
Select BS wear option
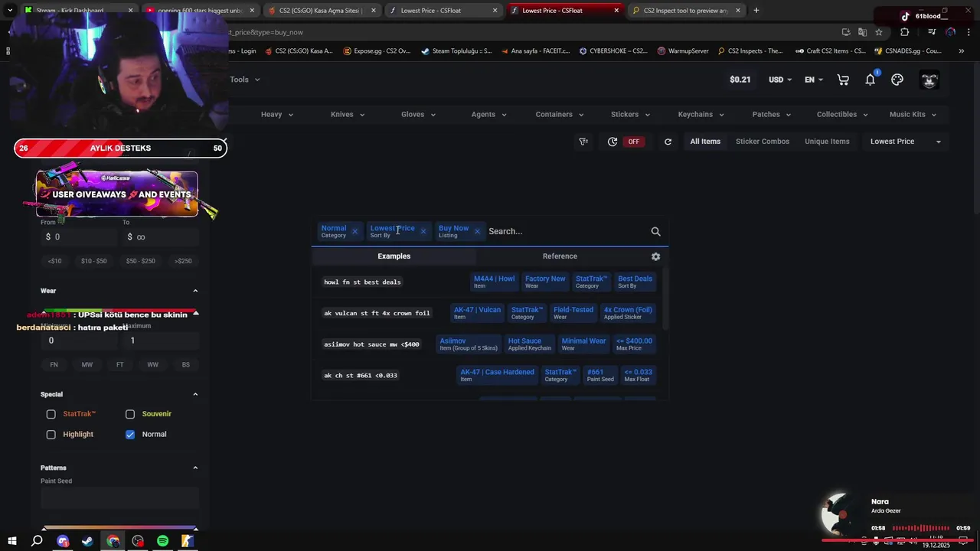186,365
